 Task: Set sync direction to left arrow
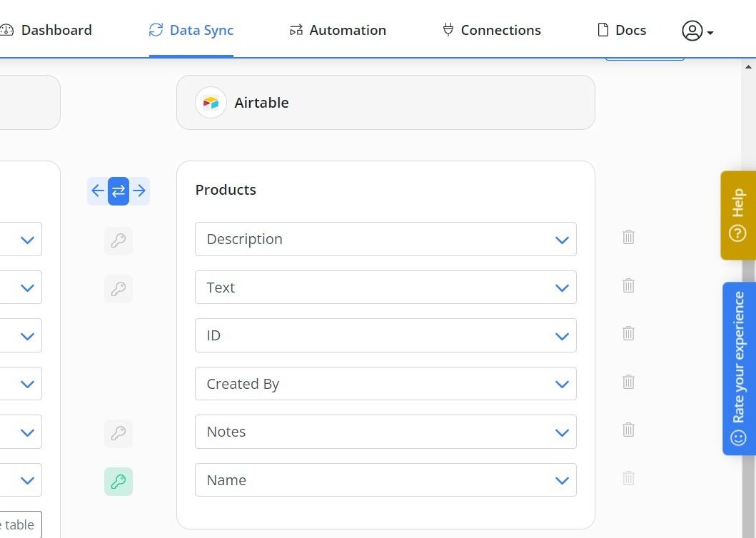coord(97,191)
